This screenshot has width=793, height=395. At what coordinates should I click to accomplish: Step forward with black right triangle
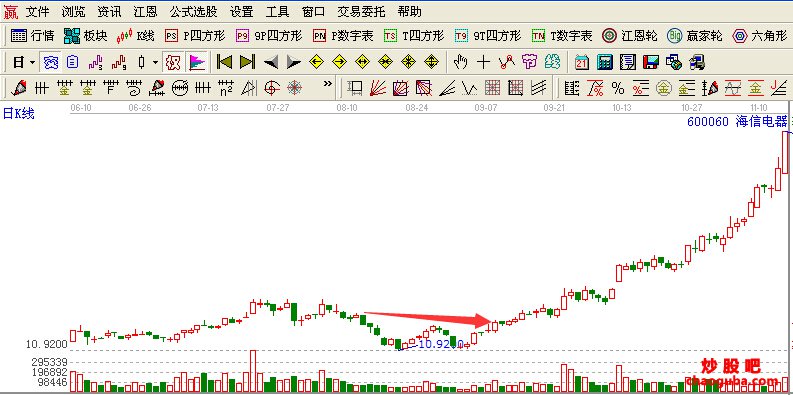click(x=293, y=62)
